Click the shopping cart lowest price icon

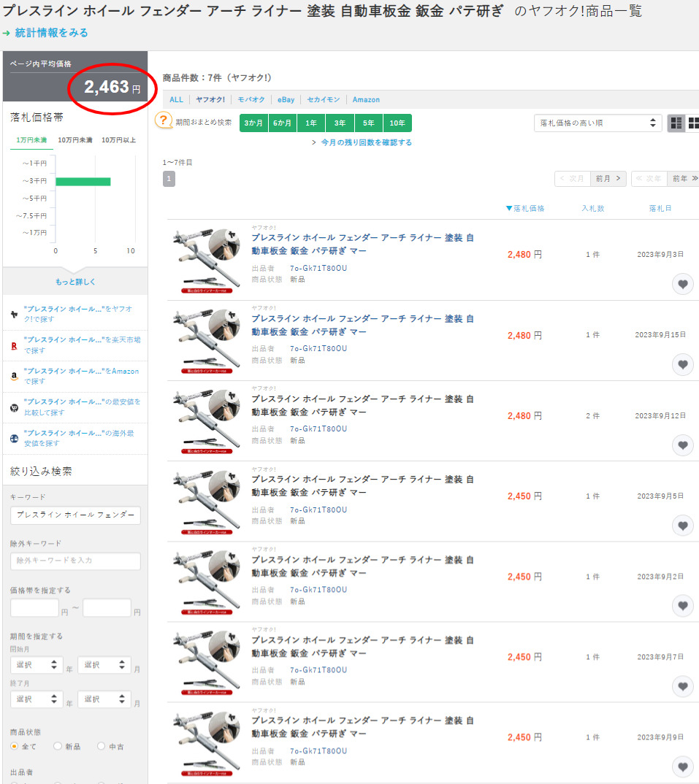tap(15, 407)
